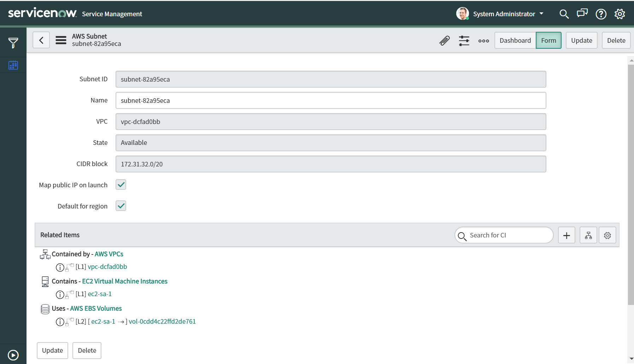
Task: Open EC2 Virtual Machine Instances link
Action: tap(125, 281)
